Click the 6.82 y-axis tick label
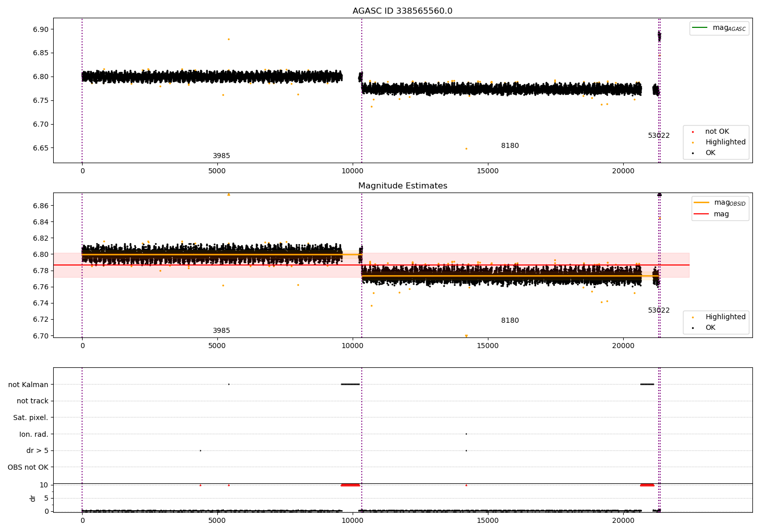 click(41, 238)
